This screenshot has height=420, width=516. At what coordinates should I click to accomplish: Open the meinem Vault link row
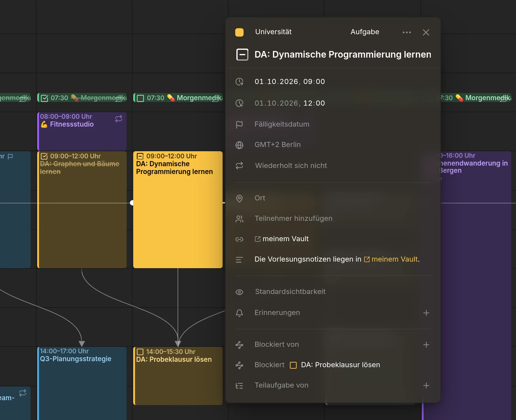click(282, 239)
